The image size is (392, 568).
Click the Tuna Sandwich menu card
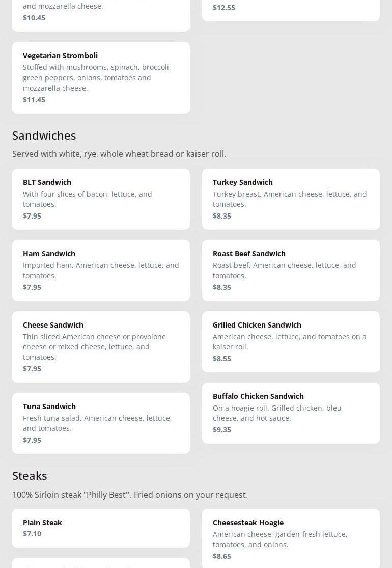101,423
